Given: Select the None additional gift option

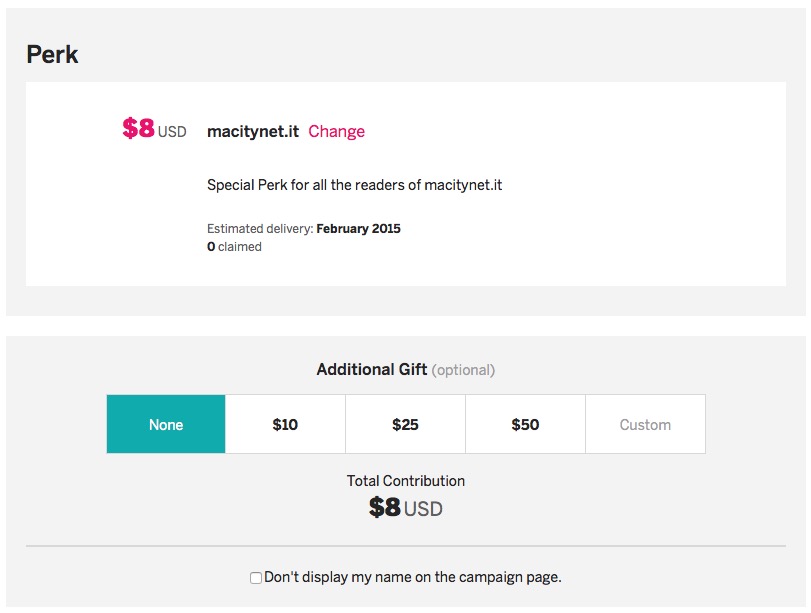Looking at the screenshot, I should [x=166, y=424].
